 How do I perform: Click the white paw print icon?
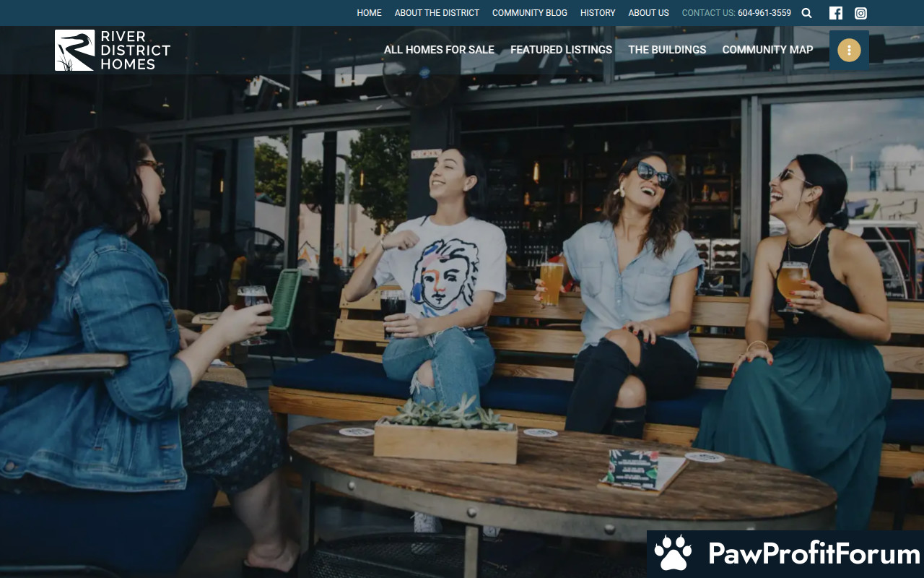(673, 553)
